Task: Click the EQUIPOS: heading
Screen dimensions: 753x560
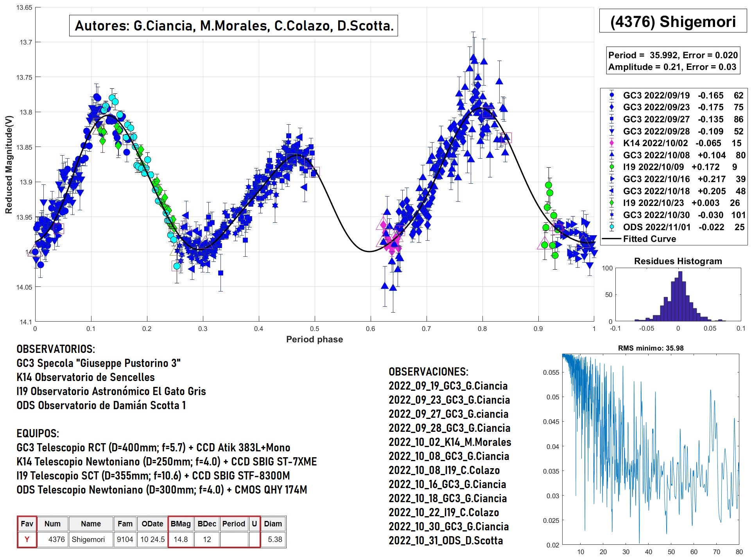Action: [38, 433]
